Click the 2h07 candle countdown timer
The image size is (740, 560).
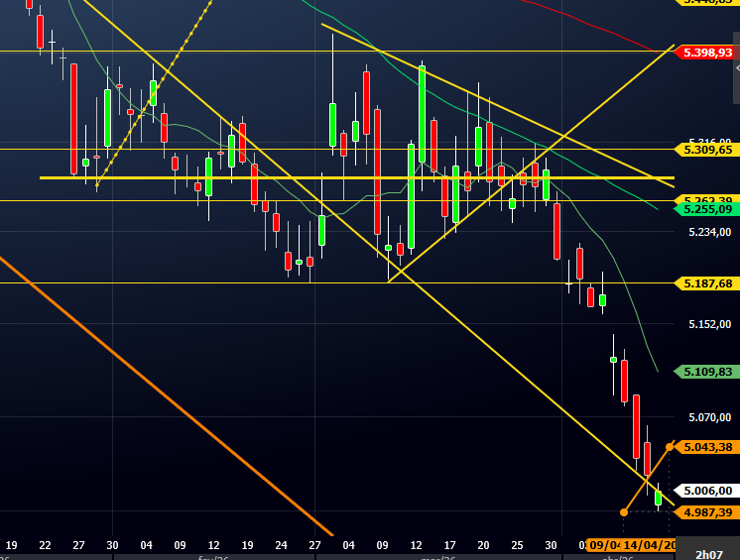[709, 554]
